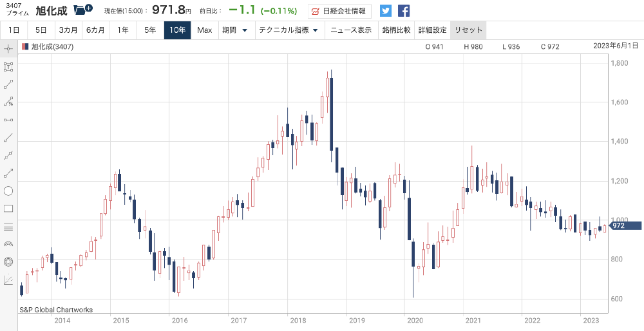Switch chart to 1年 range
Screen dimensions: 644x331
pos(123,30)
